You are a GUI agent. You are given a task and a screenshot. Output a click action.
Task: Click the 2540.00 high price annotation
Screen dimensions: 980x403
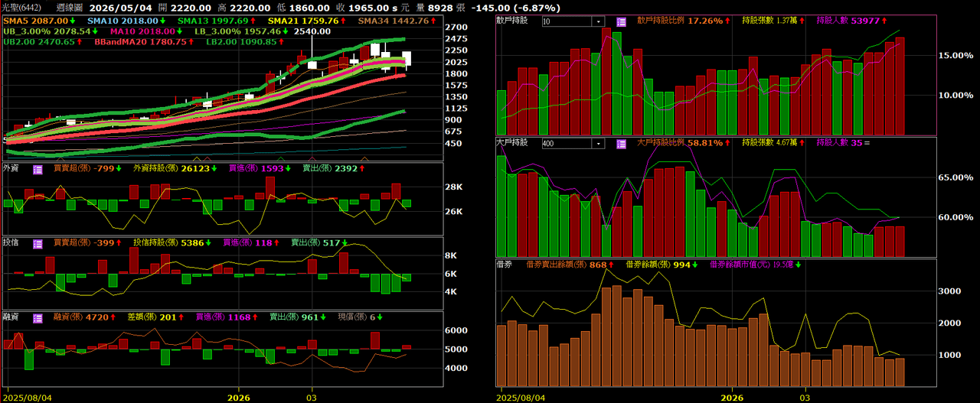312,31
